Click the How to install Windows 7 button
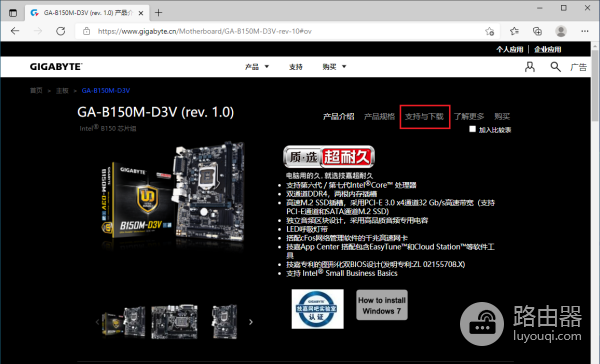The height and width of the screenshot is (364, 600). (382, 305)
